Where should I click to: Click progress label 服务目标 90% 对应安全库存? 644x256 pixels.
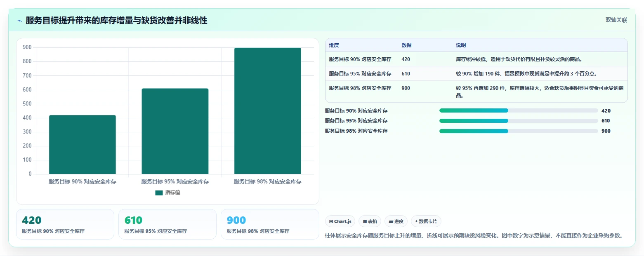pos(356,110)
